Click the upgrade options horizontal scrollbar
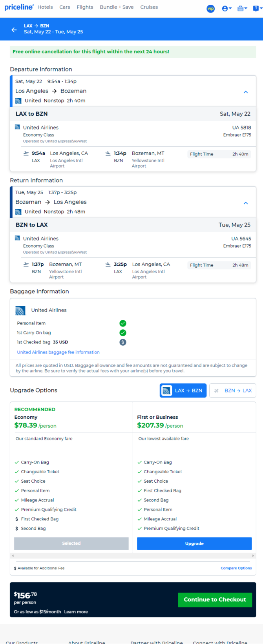This screenshot has width=263, height=644. 133,556
